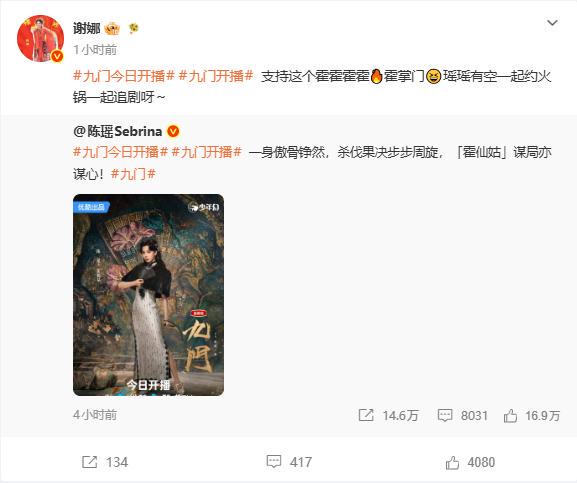Open the 1小时前 timestamp link
Screen dimensions: 577x483
tap(95, 50)
